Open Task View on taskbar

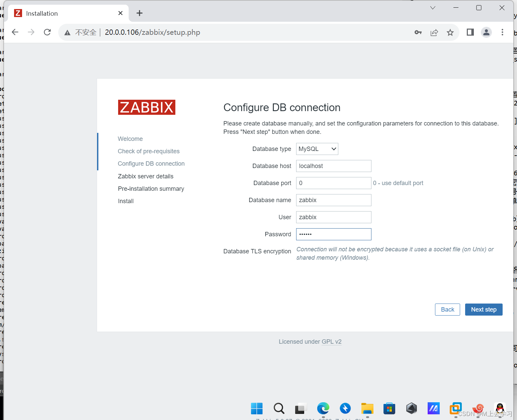(x=301, y=408)
